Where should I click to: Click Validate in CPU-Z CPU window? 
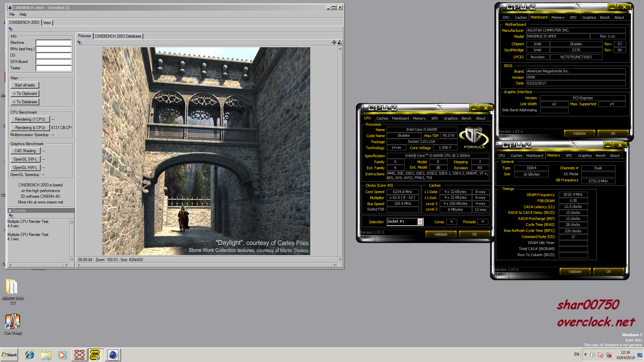tap(441, 234)
